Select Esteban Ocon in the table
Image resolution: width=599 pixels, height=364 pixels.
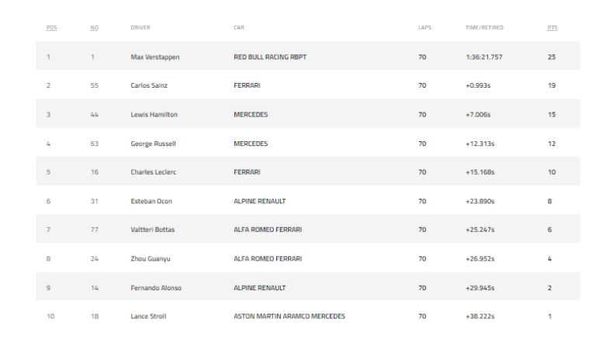151,201
